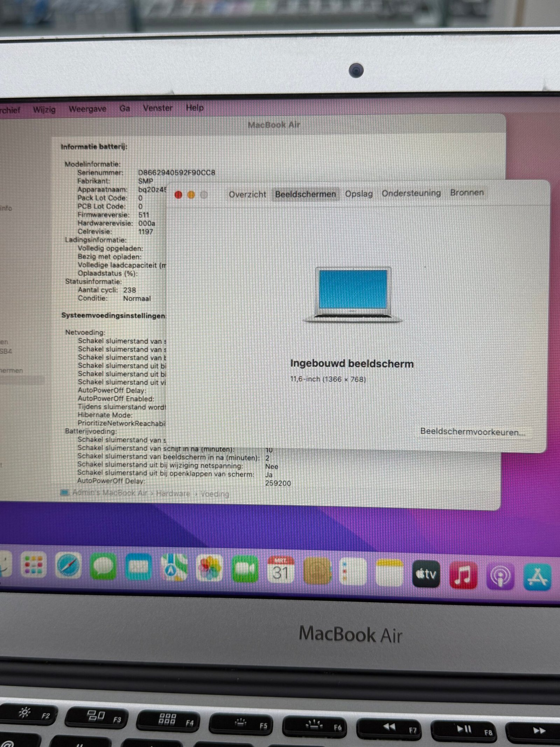Select the battery serial number D8662940592F90CC8

[x=176, y=173]
